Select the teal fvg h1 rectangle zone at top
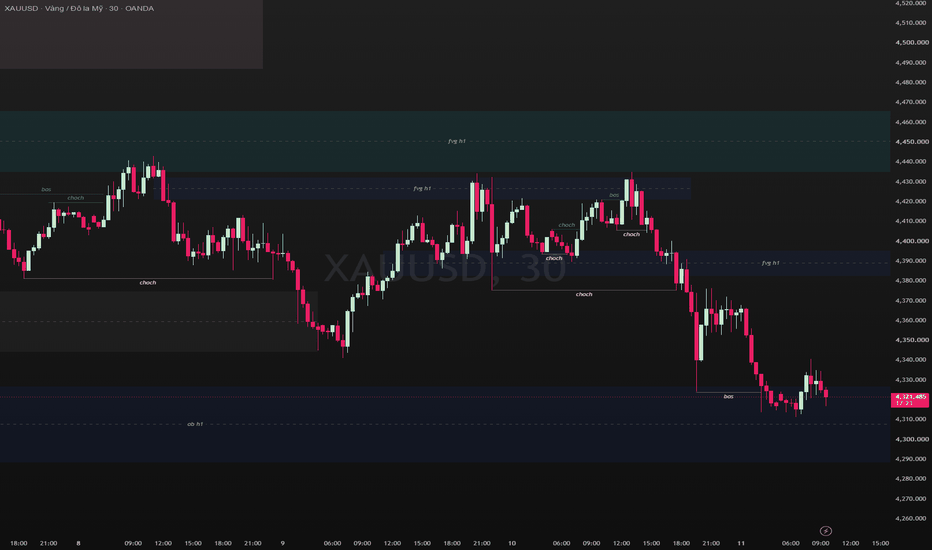 [x=445, y=142]
